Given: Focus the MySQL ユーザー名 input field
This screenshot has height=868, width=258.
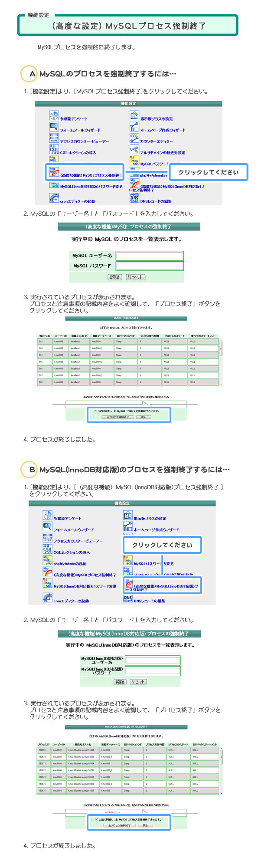Looking at the screenshot, I should tap(150, 256).
